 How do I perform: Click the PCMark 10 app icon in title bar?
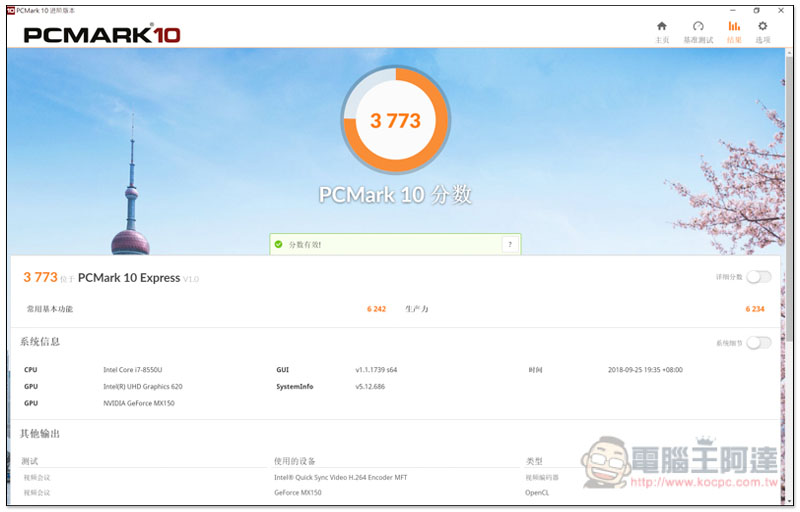pyautogui.click(x=11, y=10)
